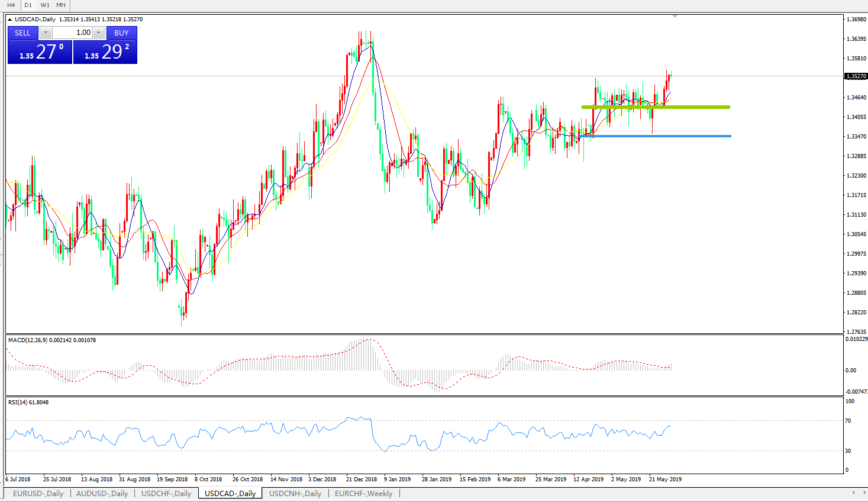
Task: Open the EURUSD-,Daily chart tab
Action: coord(38,493)
